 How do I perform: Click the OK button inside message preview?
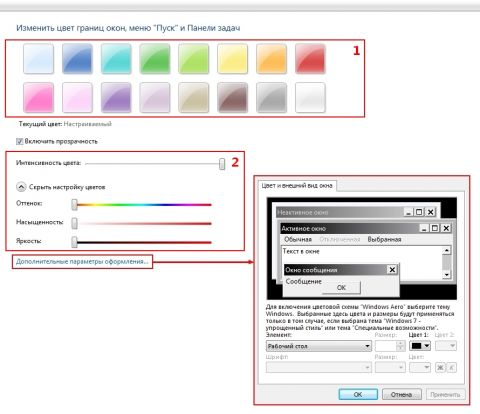point(341,288)
